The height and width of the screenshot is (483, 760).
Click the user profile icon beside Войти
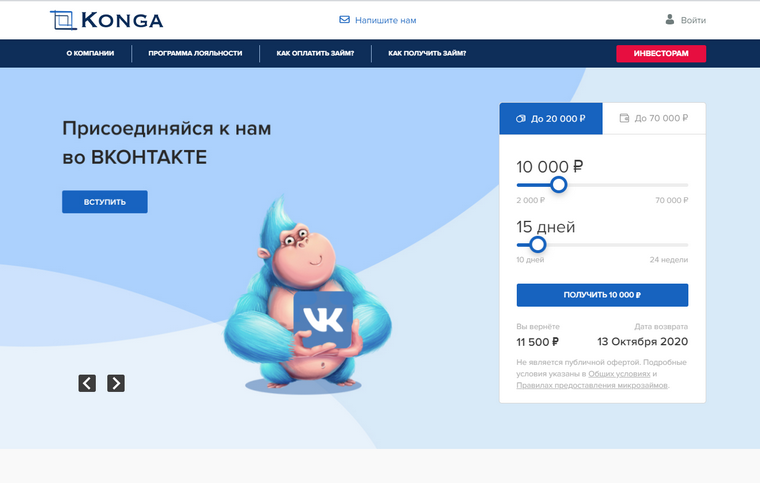coord(669,19)
